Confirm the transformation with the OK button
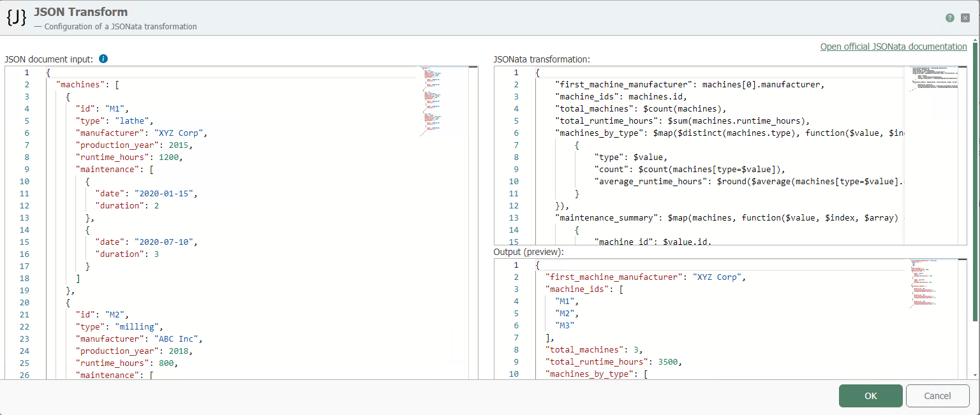Viewport: 980px width, 415px height. pos(871,396)
